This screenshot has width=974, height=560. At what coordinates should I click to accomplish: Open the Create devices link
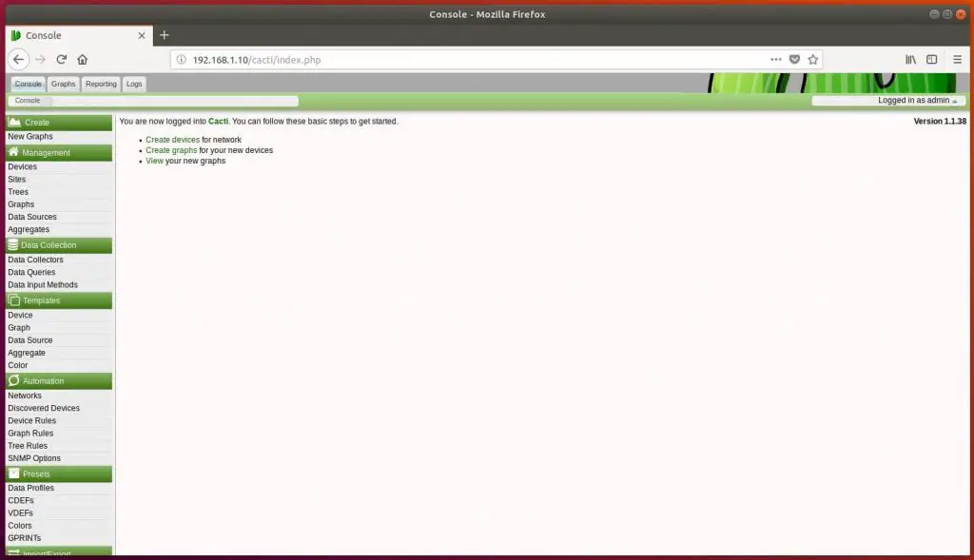click(x=172, y=140)
